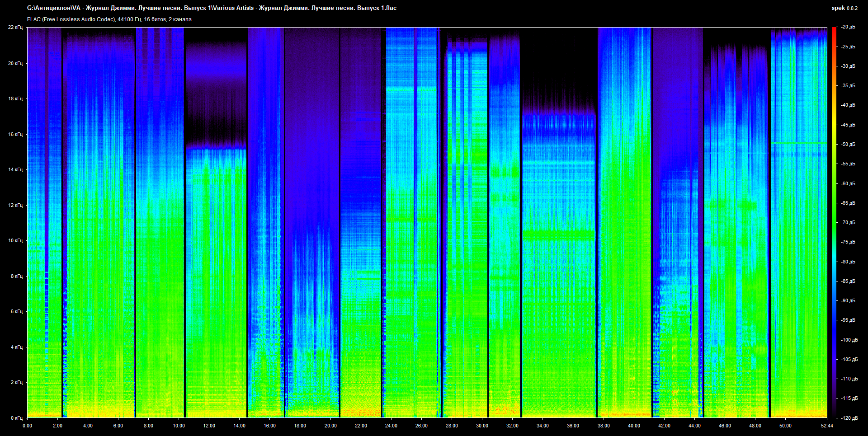Click the FLAC file path title text
This screenshot has width=868, height=436.
(212, 8)
